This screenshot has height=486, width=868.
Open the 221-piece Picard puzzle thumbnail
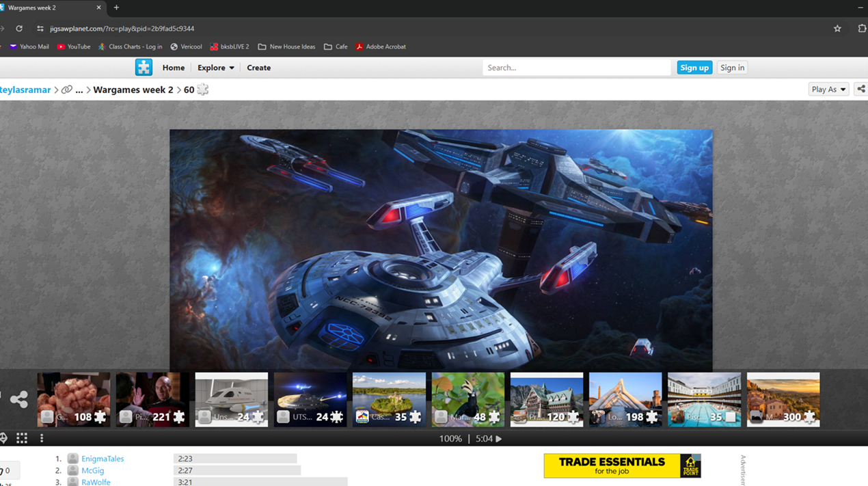click(x=152, y=399)
